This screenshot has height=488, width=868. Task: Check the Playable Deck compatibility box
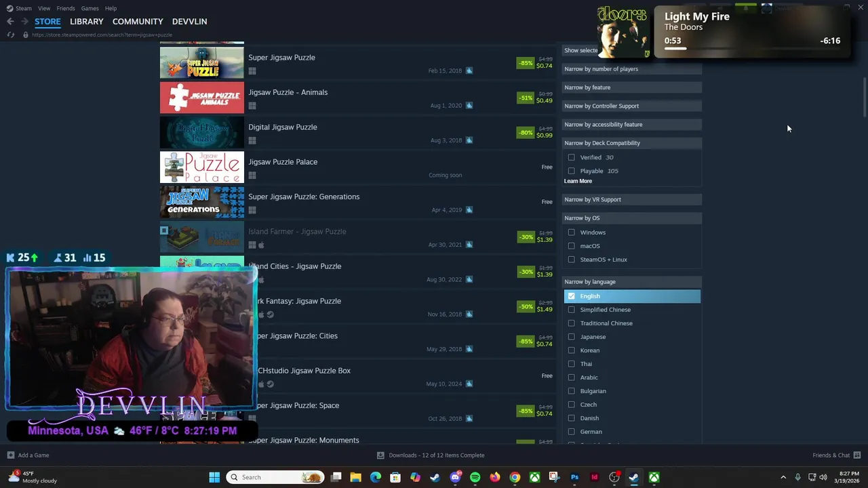[571, 171]
